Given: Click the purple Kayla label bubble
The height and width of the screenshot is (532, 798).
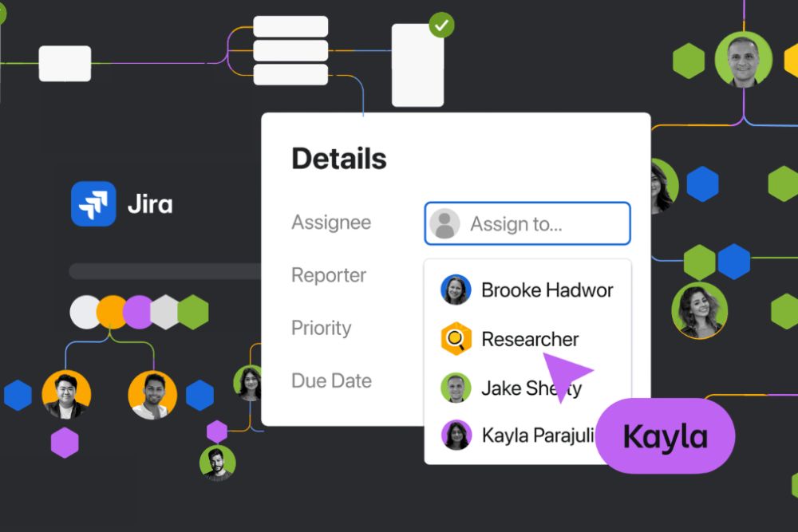Looking at the screenshot, I should 664,436.
